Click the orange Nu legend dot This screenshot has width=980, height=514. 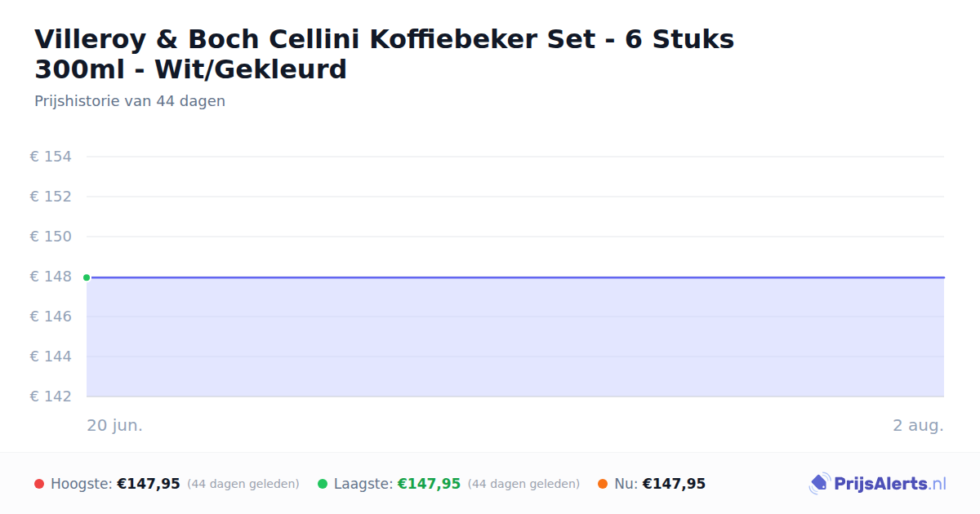click(x=603, y=484)
